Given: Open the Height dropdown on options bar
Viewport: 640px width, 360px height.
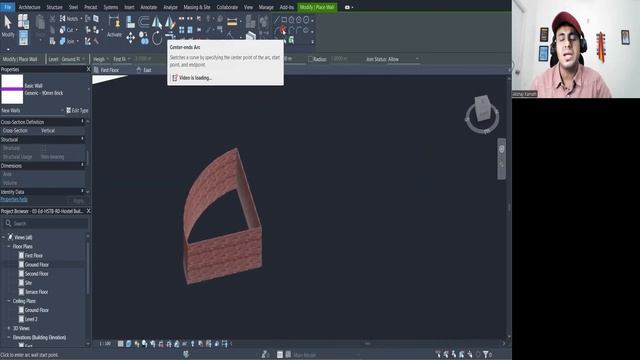Looking at the screenshot, I should point(101,59).
